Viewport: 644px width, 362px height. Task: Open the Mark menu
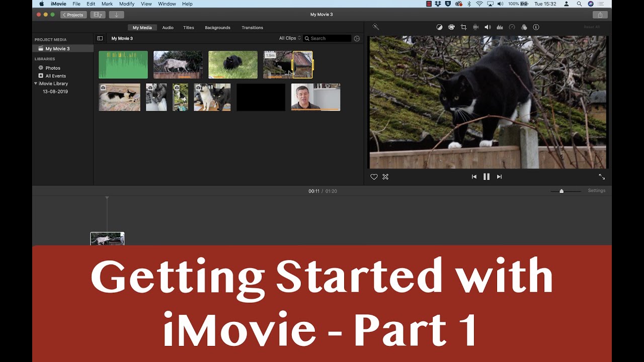pyautogui.click(x=107, y=4)
